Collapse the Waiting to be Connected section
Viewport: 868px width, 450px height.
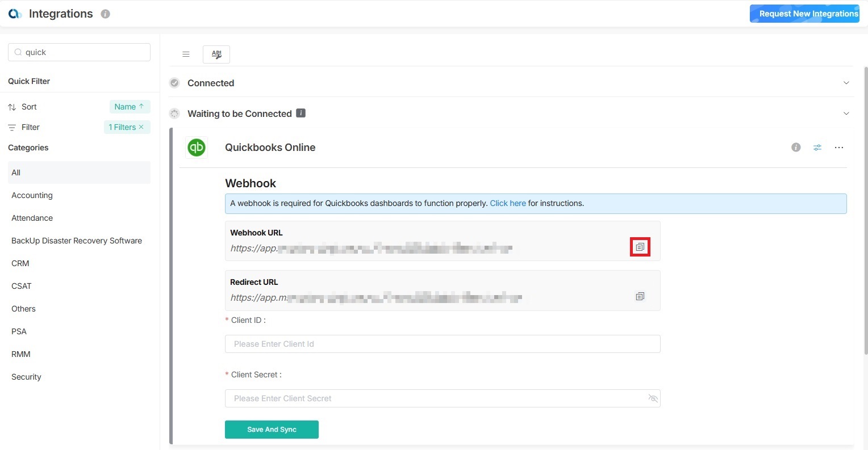coord(846,113)
